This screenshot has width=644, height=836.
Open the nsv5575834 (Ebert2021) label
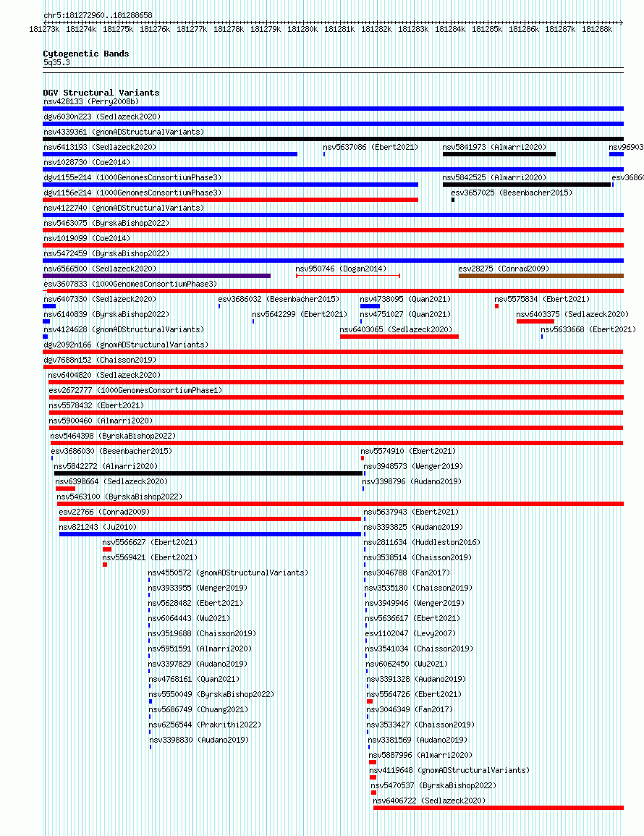542,299
